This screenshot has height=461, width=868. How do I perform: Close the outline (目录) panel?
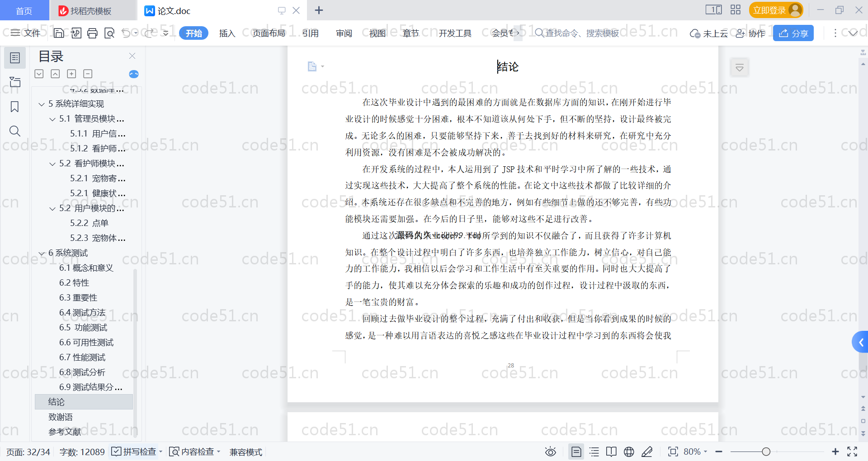click(x=132, y=56)
